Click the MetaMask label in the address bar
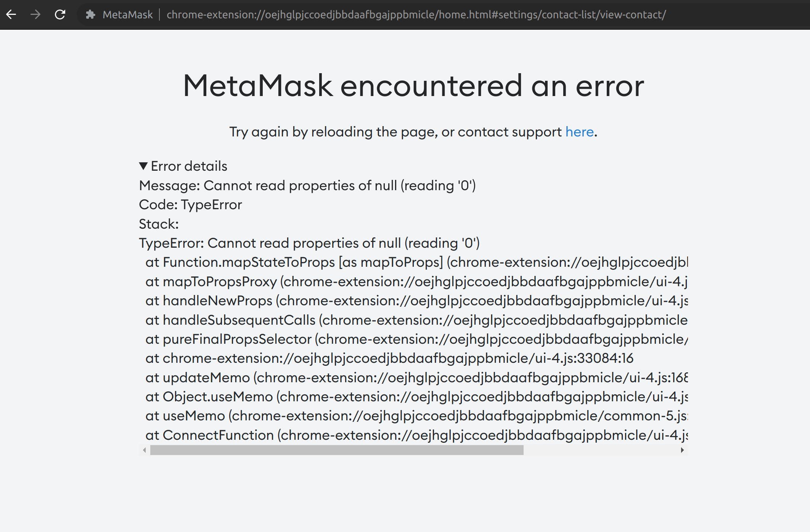Screen dimensions: 810x532 coord(128,15)
